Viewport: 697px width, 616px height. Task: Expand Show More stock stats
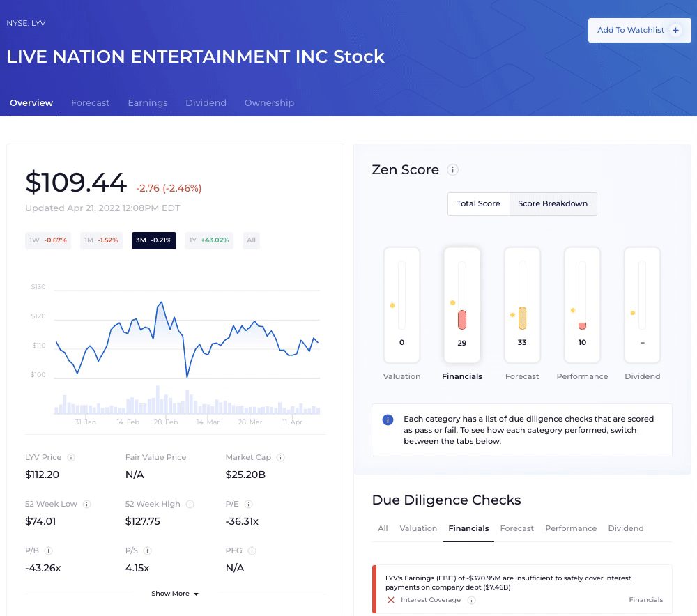[175, 594]
